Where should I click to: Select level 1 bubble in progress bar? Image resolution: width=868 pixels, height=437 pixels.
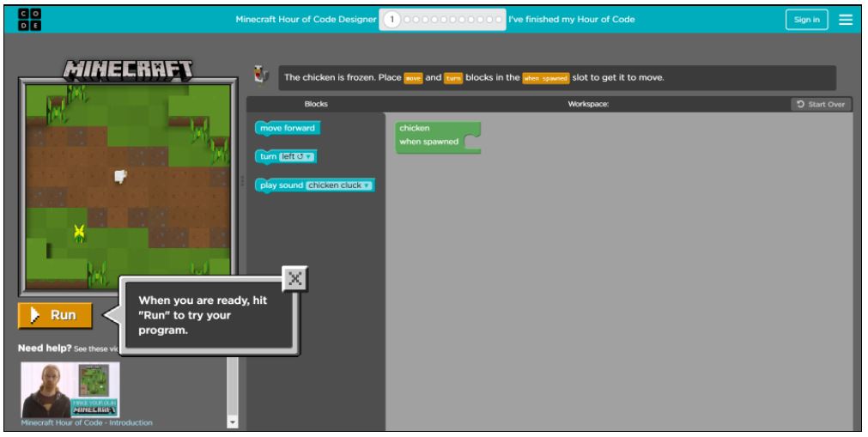pos(392,20)
